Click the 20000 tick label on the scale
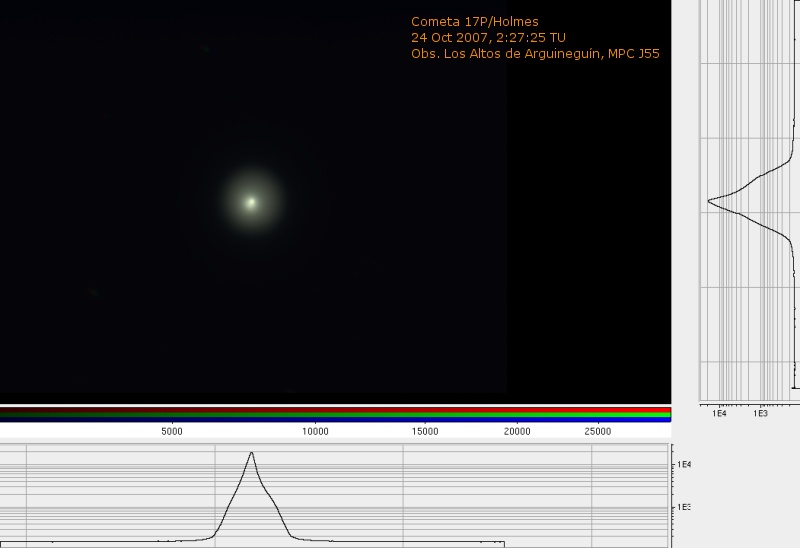This screenshot has height=548, width=800. 517,431
